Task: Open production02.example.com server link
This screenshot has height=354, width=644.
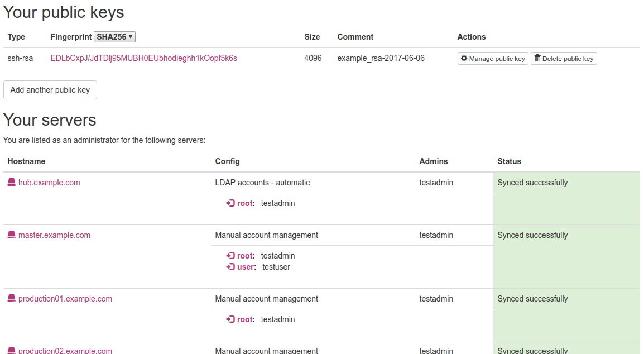Action: pos(65,351)
